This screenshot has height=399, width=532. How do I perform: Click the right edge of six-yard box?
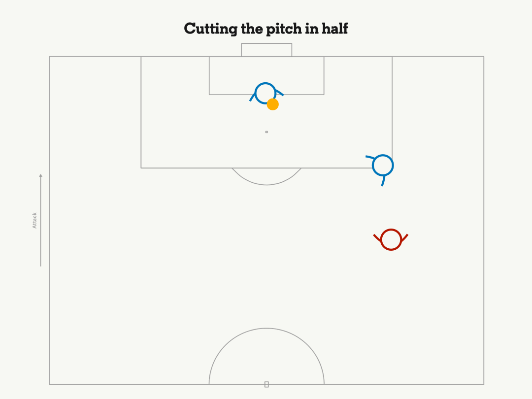[x=324, y=76]
